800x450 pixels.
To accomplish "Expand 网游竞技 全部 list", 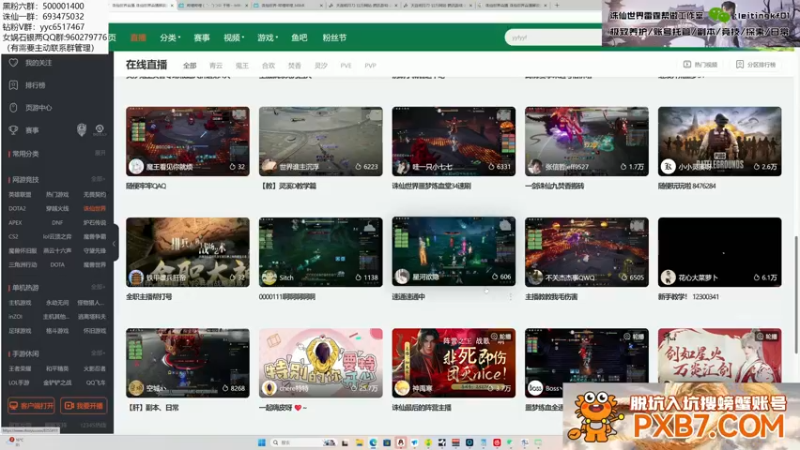I will 97,179.
